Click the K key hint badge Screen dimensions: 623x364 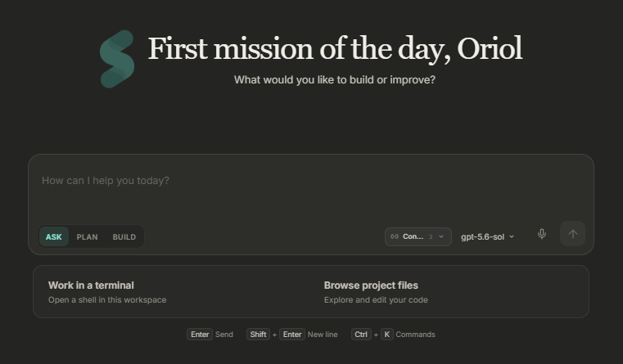point(386,335)
